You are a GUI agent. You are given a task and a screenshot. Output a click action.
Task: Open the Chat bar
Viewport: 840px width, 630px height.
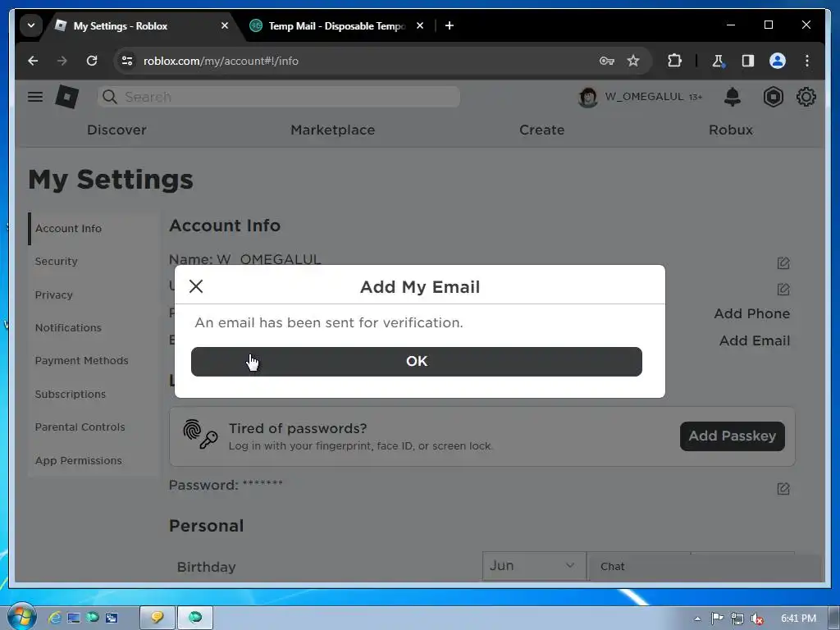pyautogui.click(x=704, y=566)
